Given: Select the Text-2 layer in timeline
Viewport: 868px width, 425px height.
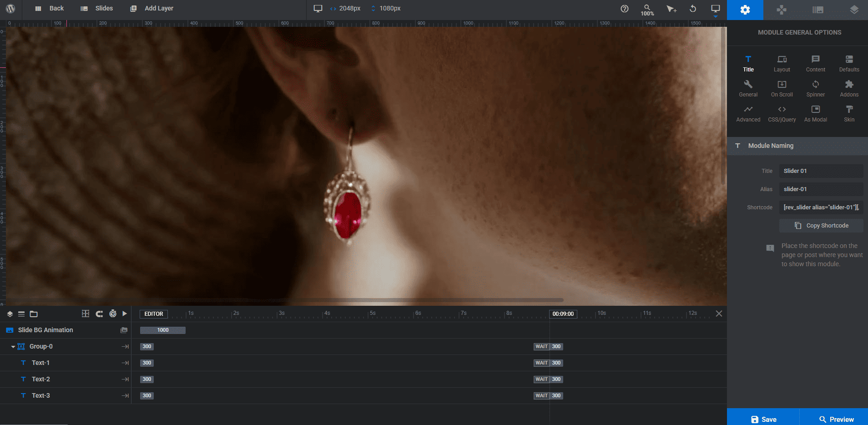Looking at the screenshot, I should (41, 379).
